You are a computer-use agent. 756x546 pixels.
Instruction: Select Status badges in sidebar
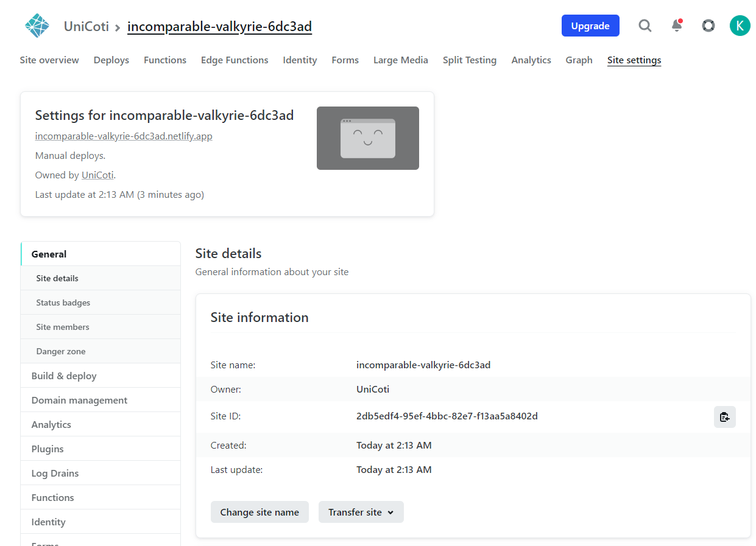[101, 303]
